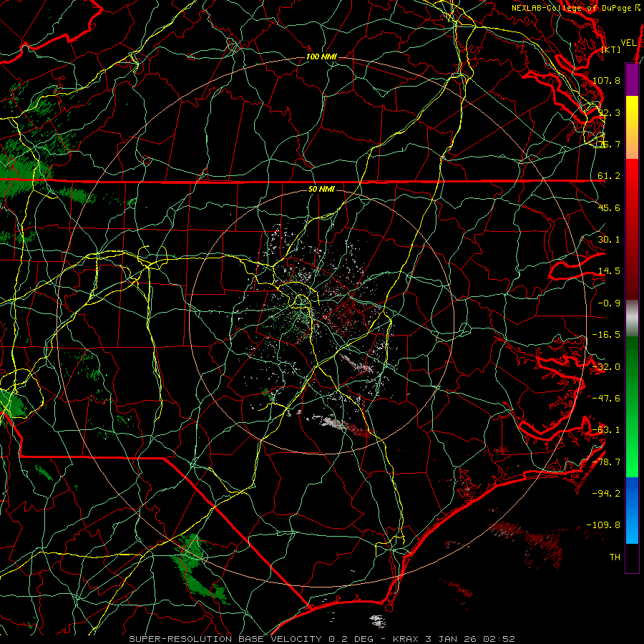Click the blue segment of color bar
This screenshot has height=644, width=644.
click(x=632, y=510)
